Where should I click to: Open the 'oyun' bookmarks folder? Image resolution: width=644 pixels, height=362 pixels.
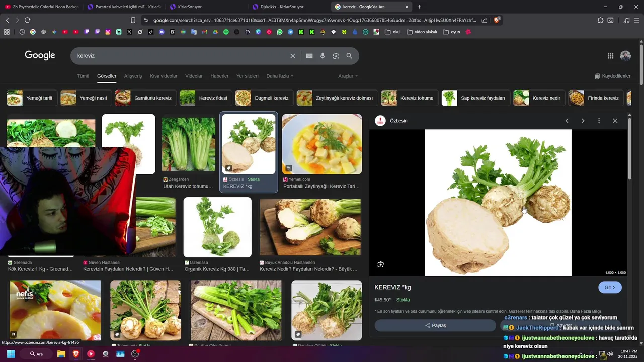[x=451, y=32]
